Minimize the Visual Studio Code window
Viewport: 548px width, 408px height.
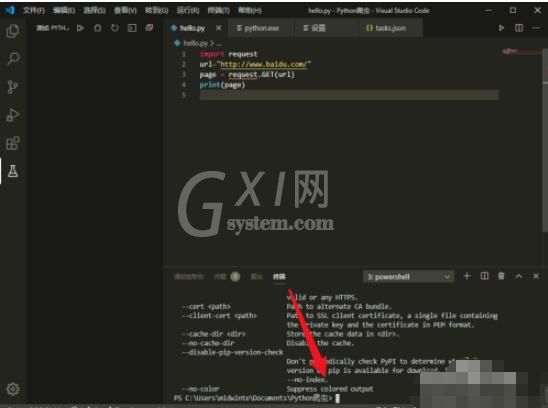click(x=488, y=10)
